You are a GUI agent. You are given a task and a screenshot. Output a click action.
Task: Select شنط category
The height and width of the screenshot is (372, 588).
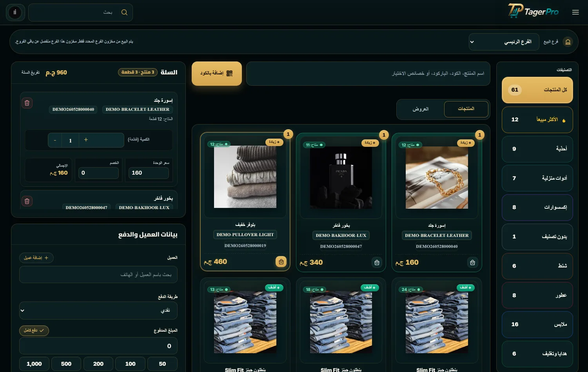click(x=537, y=266)
